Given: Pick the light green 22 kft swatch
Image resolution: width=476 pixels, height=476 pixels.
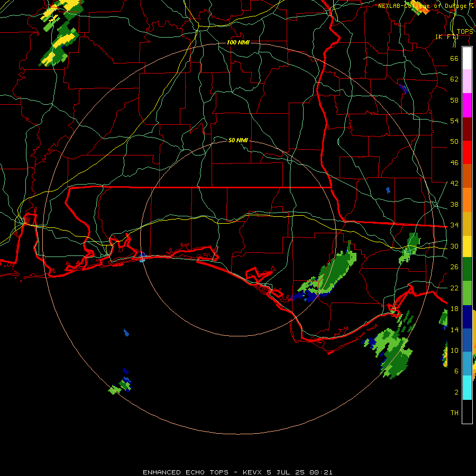Looking at the screenshot, I should point(467,293).
